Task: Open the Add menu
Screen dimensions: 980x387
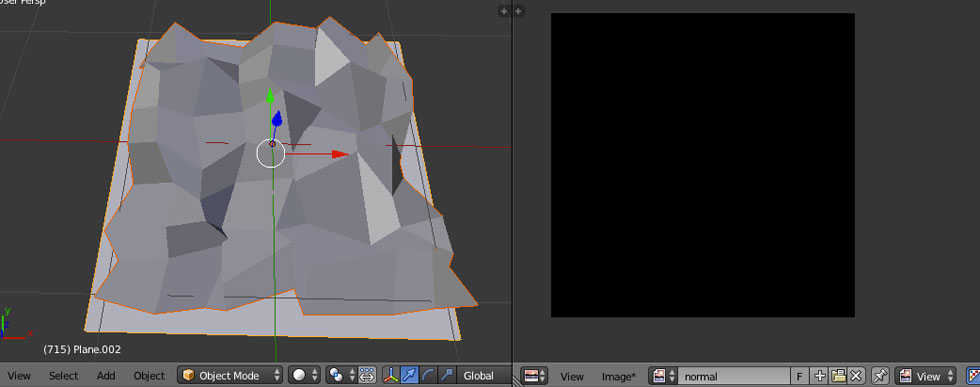Action: (x=106, y=376)
